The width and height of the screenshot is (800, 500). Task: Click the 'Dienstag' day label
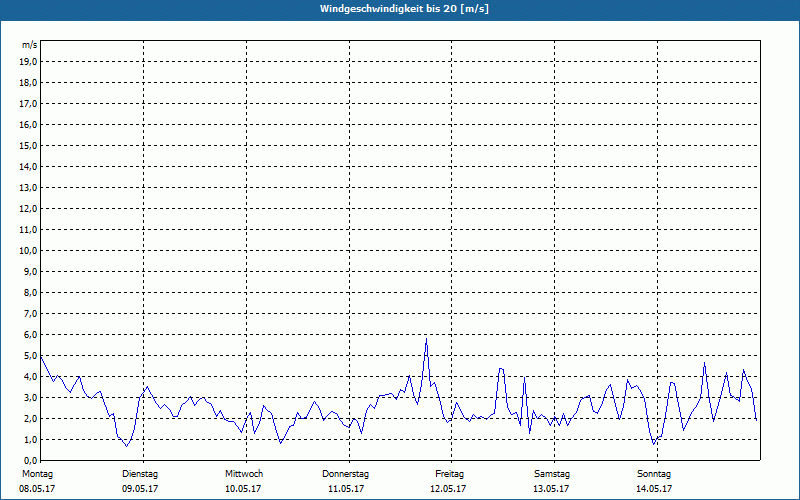click(140, 474)
